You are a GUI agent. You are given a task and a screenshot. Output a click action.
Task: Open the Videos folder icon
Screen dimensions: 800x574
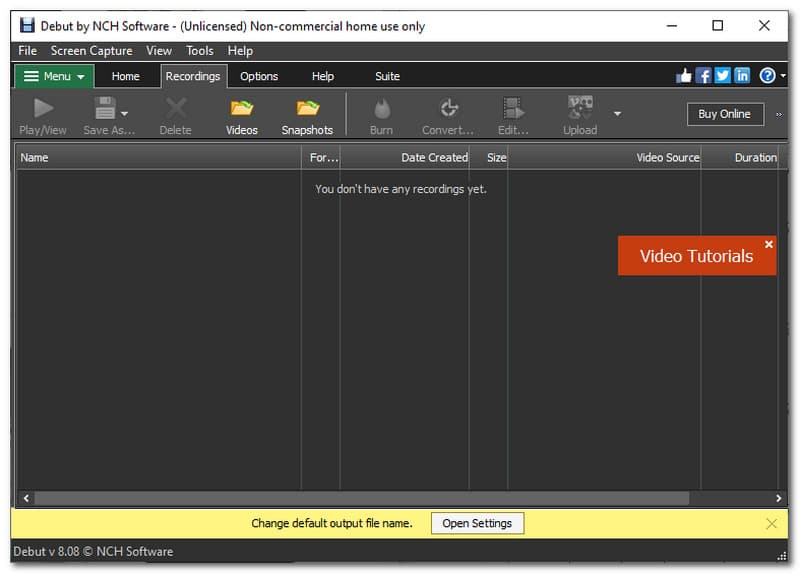(241, 108)
